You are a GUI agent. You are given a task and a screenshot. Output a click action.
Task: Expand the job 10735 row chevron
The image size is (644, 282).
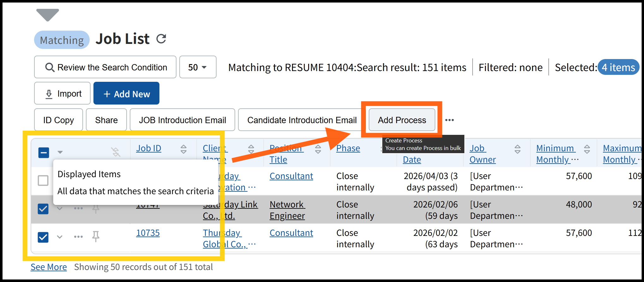[60, 237]
